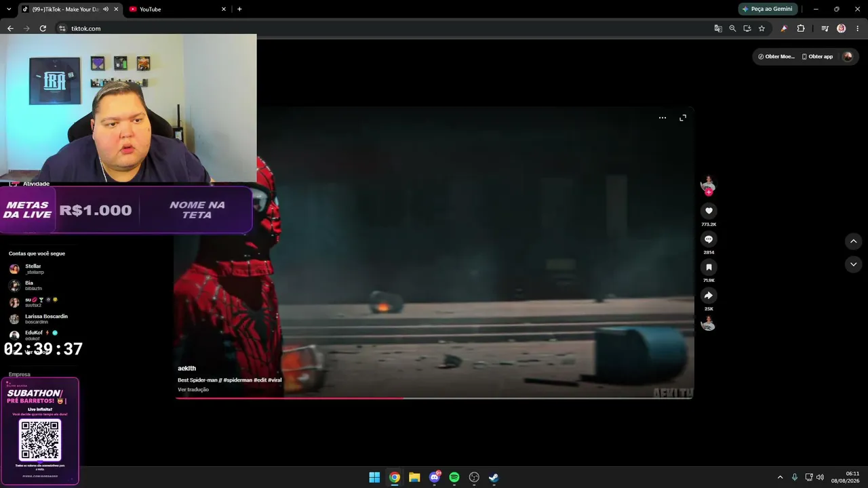Mute the TikTok tab audio icon
This screenshot has width=868, height=488.
[106, 9]
